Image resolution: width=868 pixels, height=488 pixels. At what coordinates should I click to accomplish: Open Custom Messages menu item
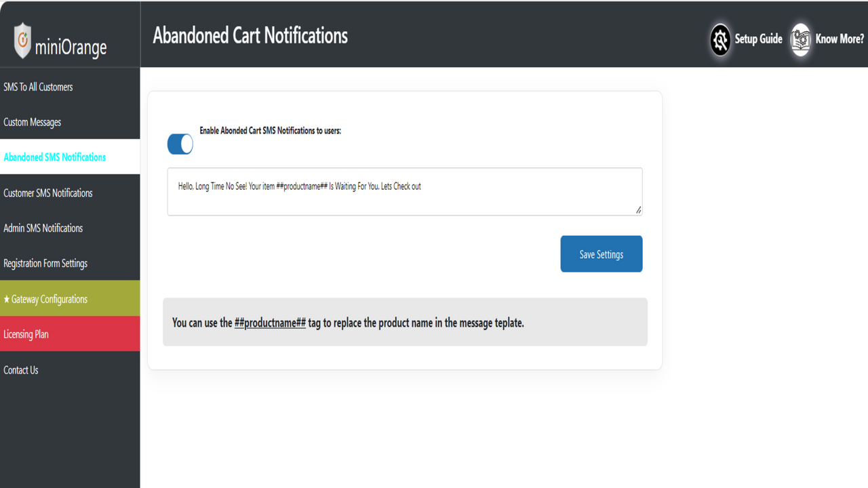pyautogui.click(x=33, y=122)
